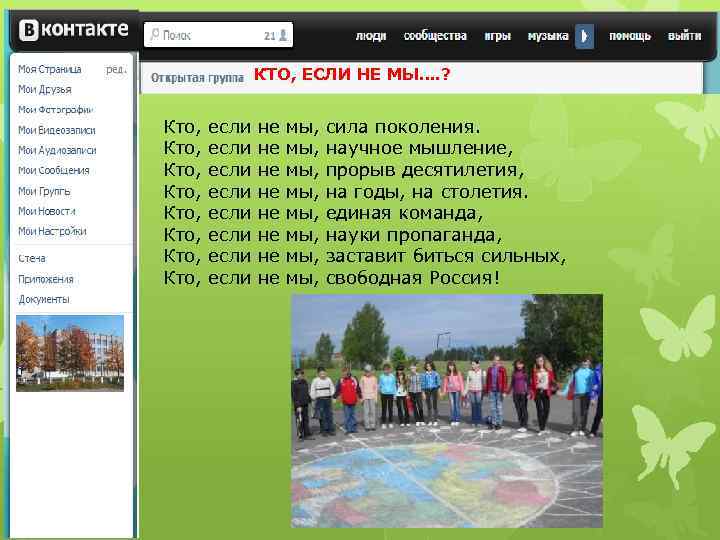This screenshot has height=540, width=720.
Task: Click the ред. edit link
Action: point(116,69)
